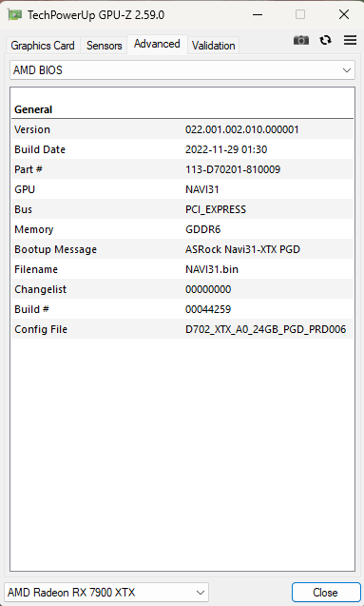Open the hamburger menu icon
The width and height of the screenshot is (364, 606).
pos(350,40)
